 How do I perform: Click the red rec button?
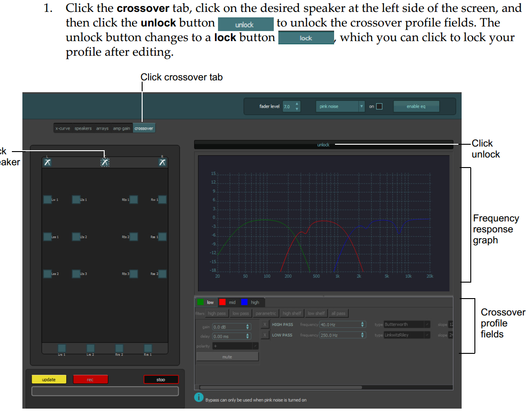pyautogui.click(x=90, y=379)
